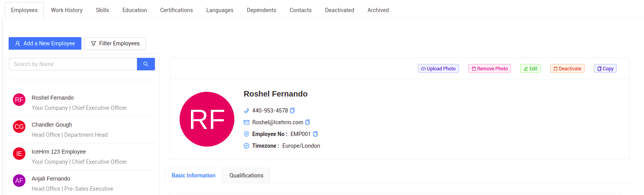This screenshot has width=644, height=195.
Task: Open the Work History tab
Action: (x=67, y=10)
